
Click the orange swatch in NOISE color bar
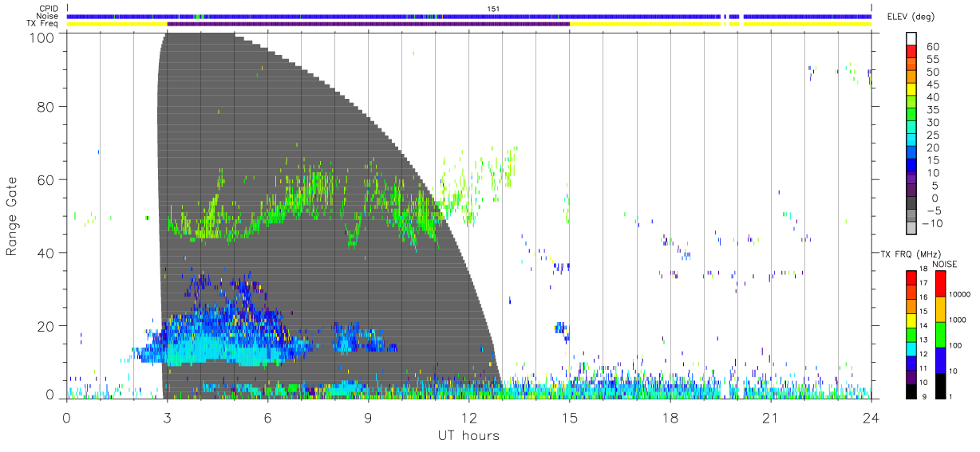(940, 309)
